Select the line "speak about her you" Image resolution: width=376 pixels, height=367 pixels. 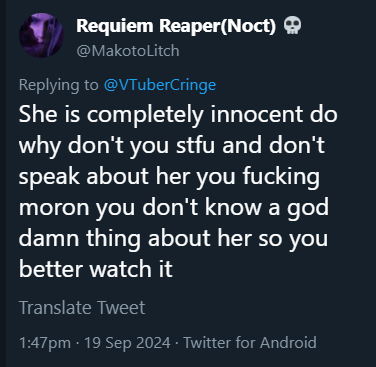click(x=128, y=176)
